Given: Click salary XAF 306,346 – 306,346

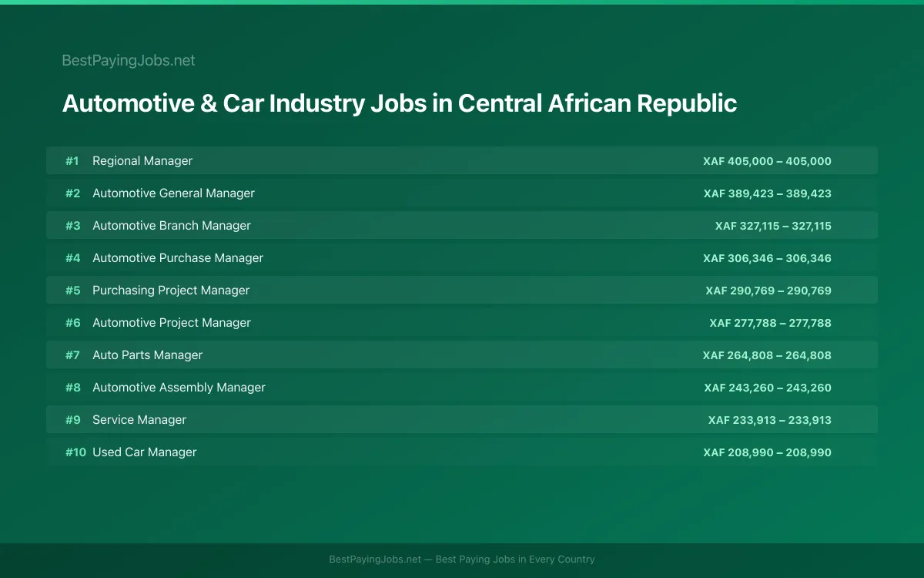Looking at the screenshot, I should 767,258.
